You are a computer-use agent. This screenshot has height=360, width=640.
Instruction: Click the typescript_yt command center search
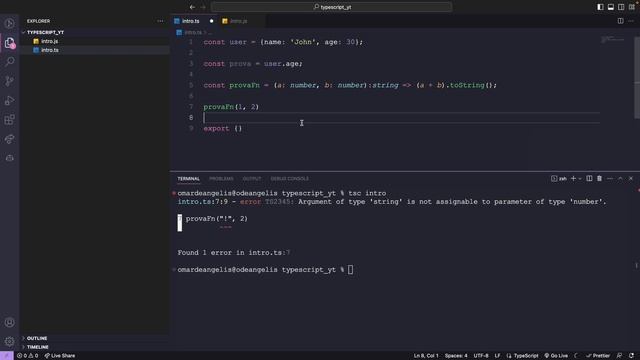point(332,7)
